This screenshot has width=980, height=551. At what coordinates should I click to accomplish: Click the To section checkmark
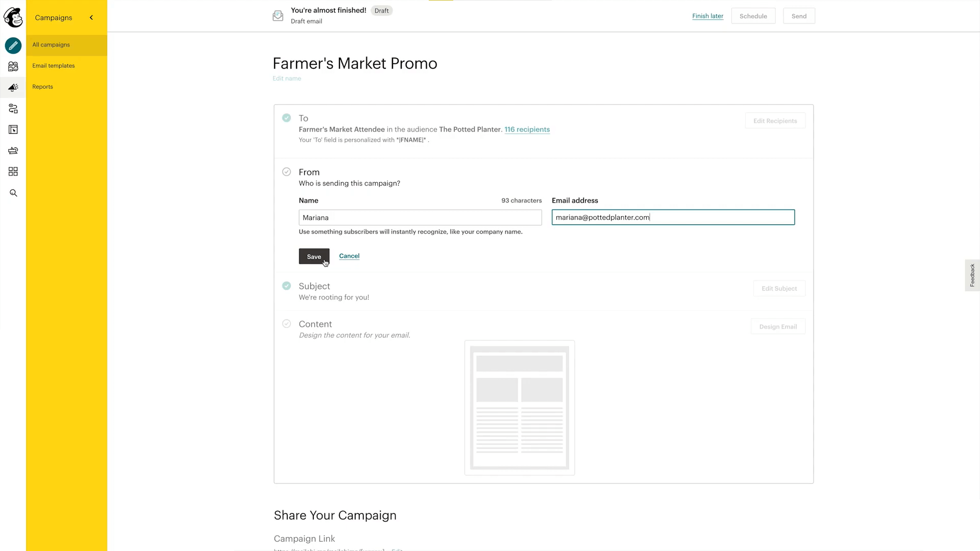tap(286, 118)
